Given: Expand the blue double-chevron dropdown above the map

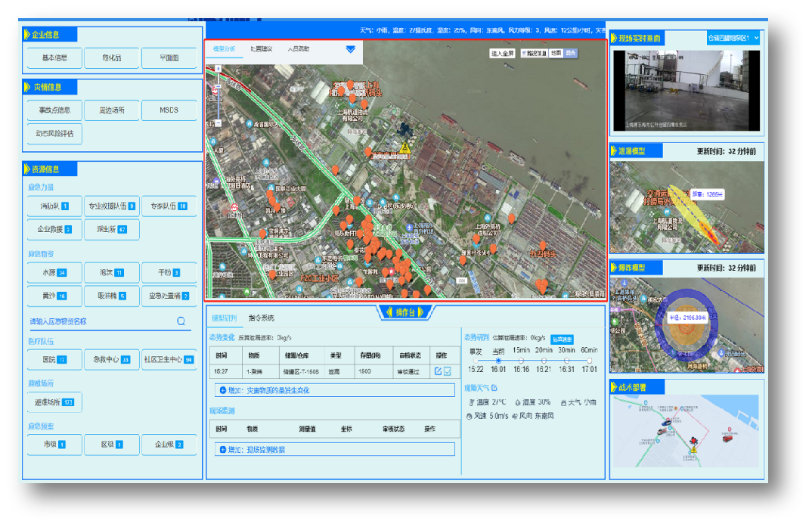Looking at the screenshot, I should pyautogui.click(x=350, y=49).
